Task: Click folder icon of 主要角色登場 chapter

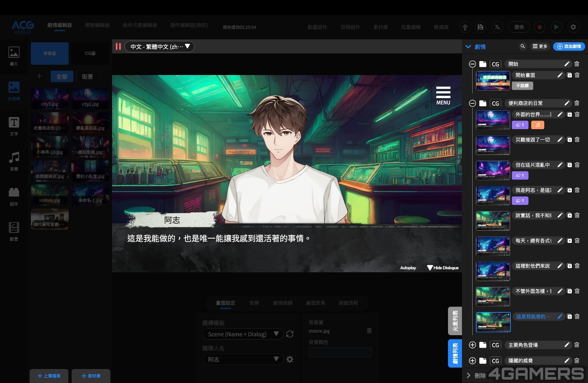Action: (483, 345)
